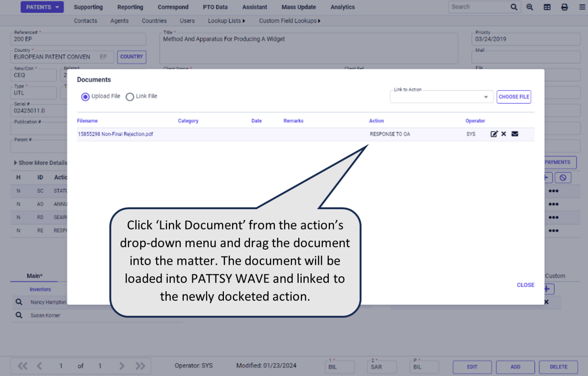This screenshot has width=588, height=376.
Task: Click the print icon in the toolbar
Action: tap(564, 7)
